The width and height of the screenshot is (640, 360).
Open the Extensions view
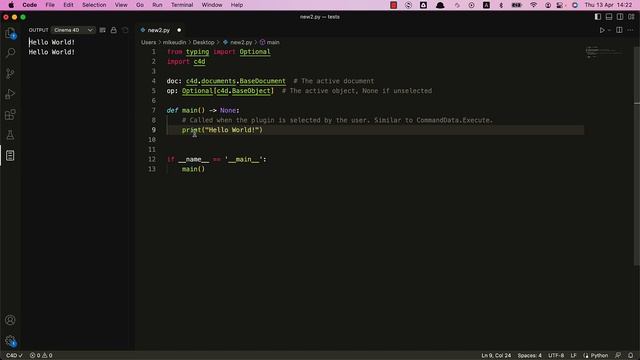coord(10,114)
